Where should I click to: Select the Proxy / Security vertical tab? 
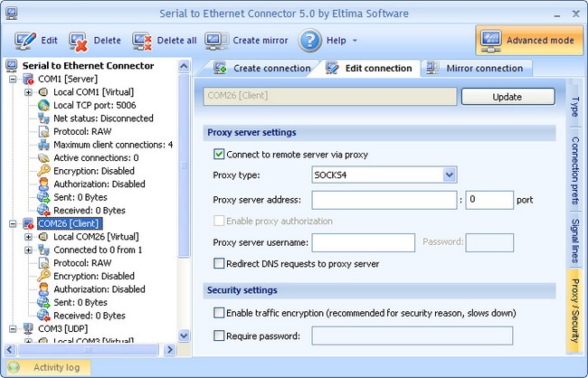coord(574,310)
